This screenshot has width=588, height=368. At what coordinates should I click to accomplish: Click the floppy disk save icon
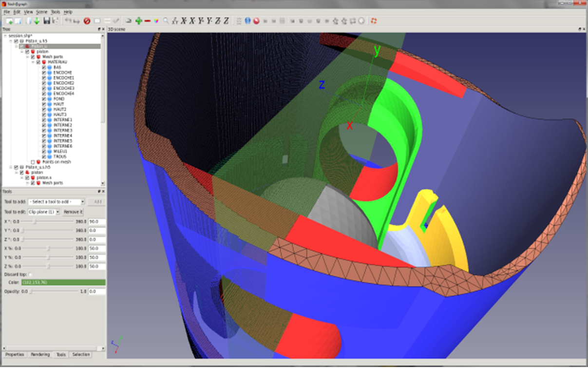point(47,21)
